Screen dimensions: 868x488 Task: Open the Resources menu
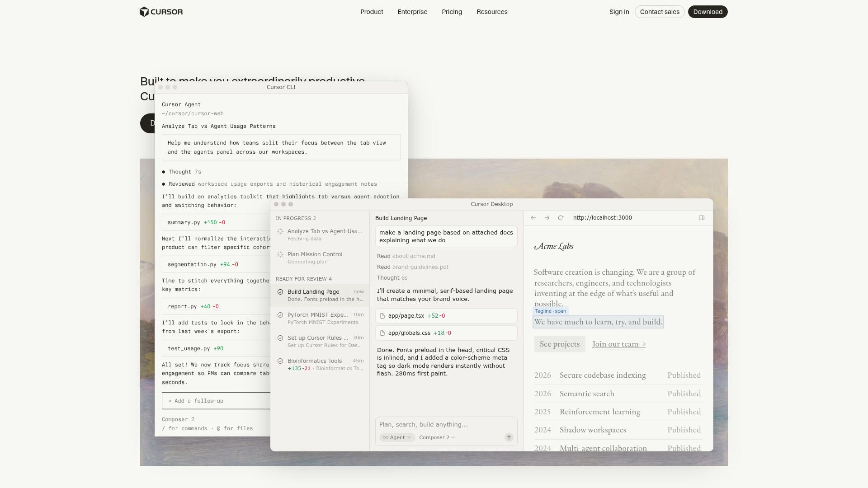tap(492, 12)
